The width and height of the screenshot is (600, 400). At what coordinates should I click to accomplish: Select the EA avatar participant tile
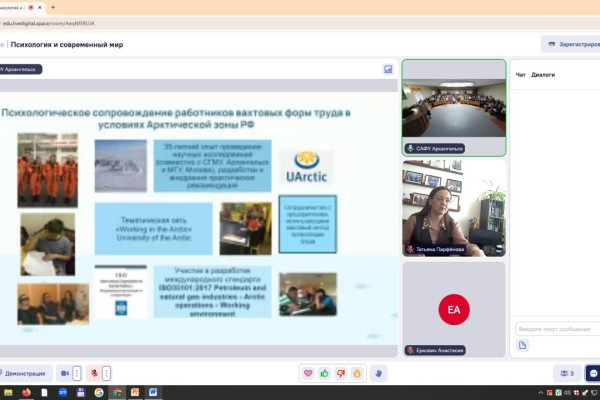click(454, 309)
